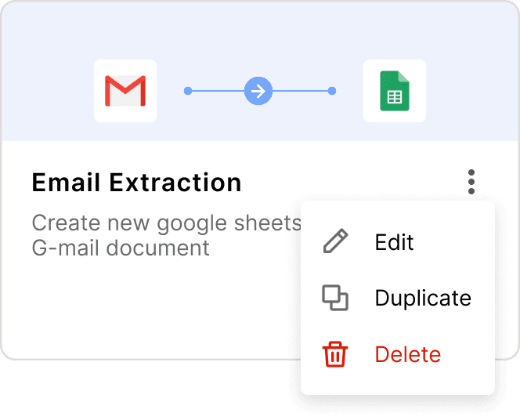The height and width of the screenshot is (420, 520).
Task: Select Edit from the context menu
Action: pyautogui.click(x=398, y=242)
